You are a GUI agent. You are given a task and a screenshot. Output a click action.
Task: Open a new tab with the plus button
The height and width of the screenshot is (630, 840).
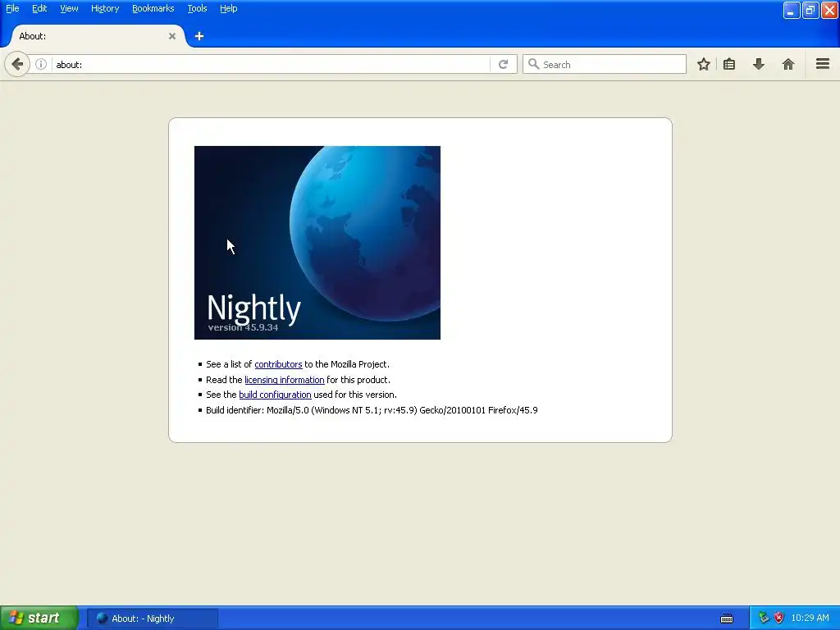[x=199, y=36]
